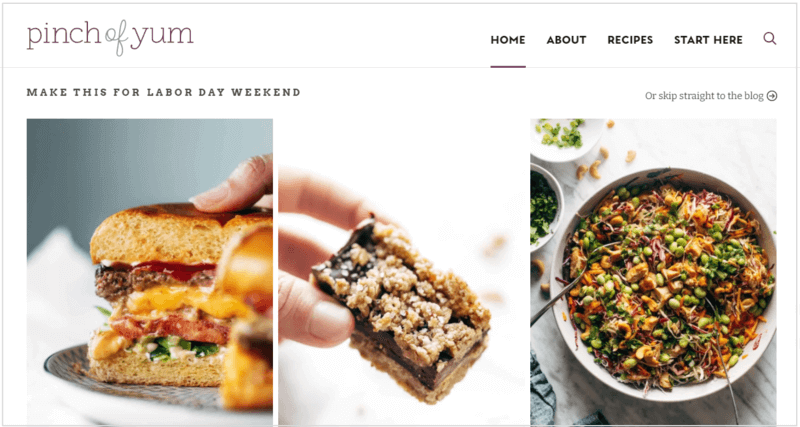Open the ABOUT page
Screen dimensions: 800x427
[566, 40]
